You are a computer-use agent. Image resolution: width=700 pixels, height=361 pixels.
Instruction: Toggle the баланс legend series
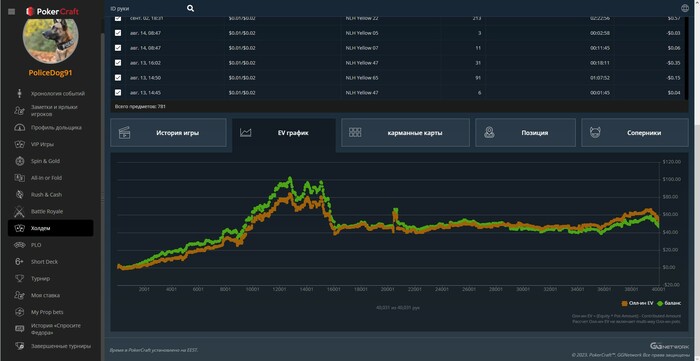tap(669, 303)
